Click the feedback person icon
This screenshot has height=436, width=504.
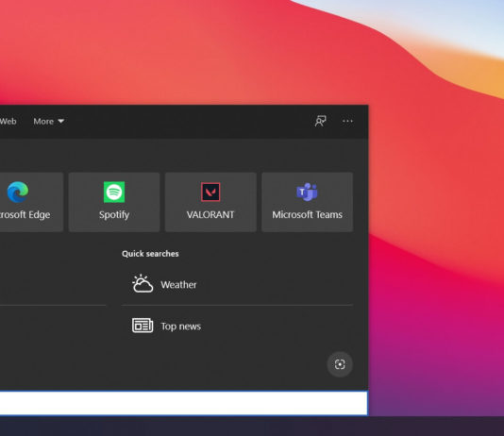(320, 121)
